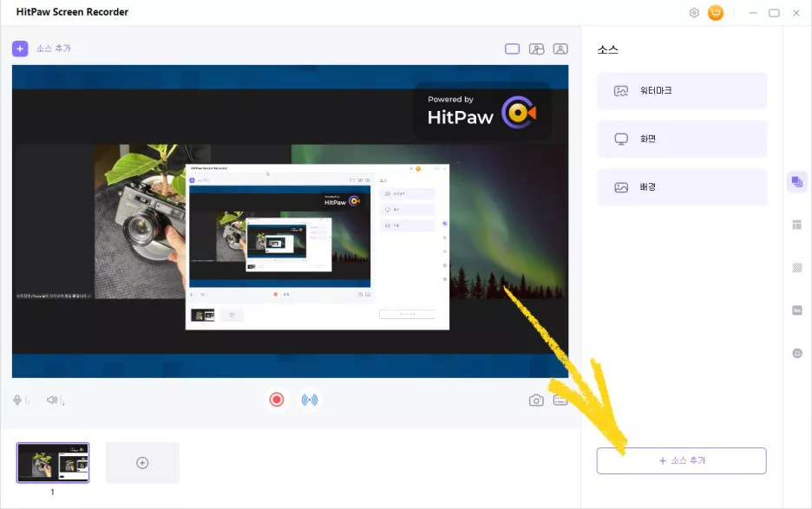The image size is (812, 509).
Task: Start recording with the red record button
Action: 277,400
